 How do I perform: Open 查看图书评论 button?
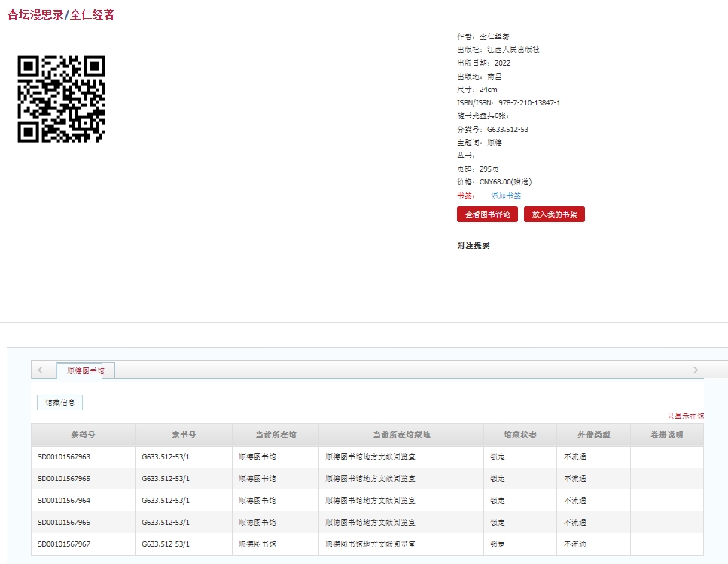(x=487, y=215)
